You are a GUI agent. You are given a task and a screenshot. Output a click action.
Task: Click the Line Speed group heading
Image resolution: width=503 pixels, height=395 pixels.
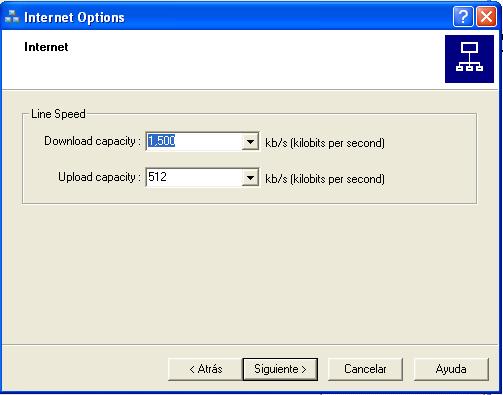click(58, 114)
